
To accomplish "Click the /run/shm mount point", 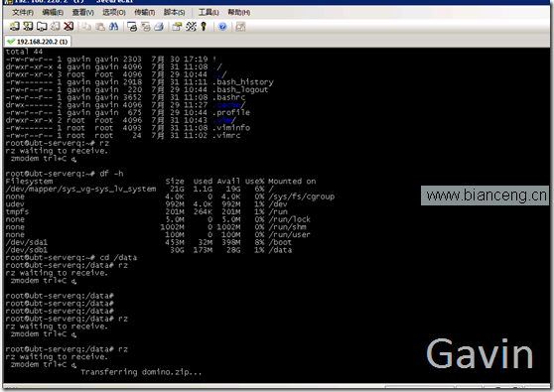I will click(287, 227).
